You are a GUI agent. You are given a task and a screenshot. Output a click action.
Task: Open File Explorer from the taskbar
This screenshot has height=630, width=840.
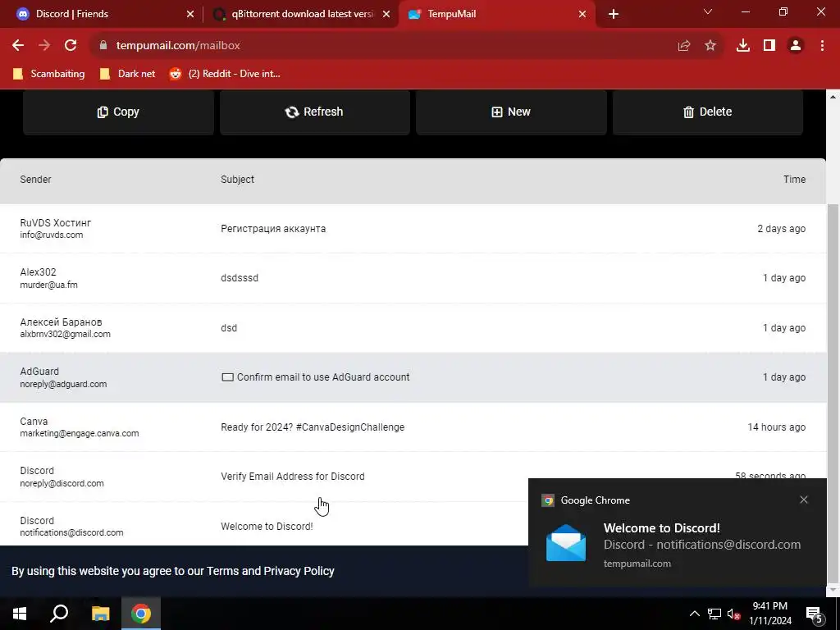[x=100, y=614]
